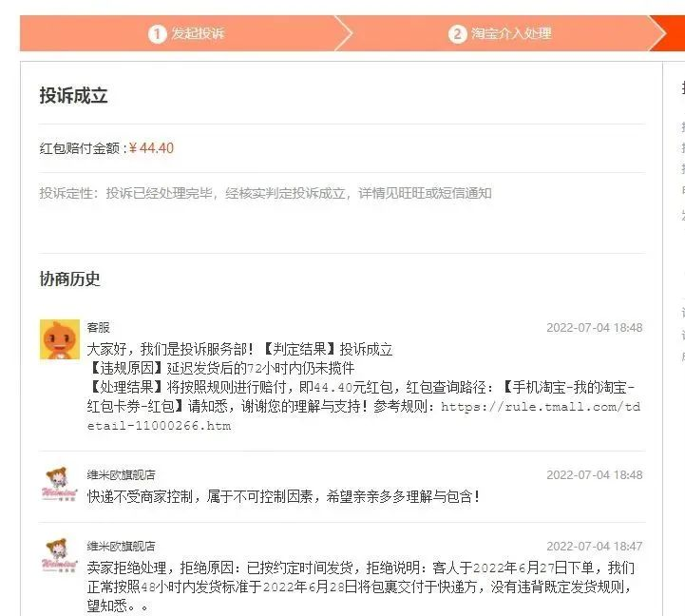Click the second 维米欧旗舰店 shop avatar
685x616 pixels.
click(x=60, y=555)
